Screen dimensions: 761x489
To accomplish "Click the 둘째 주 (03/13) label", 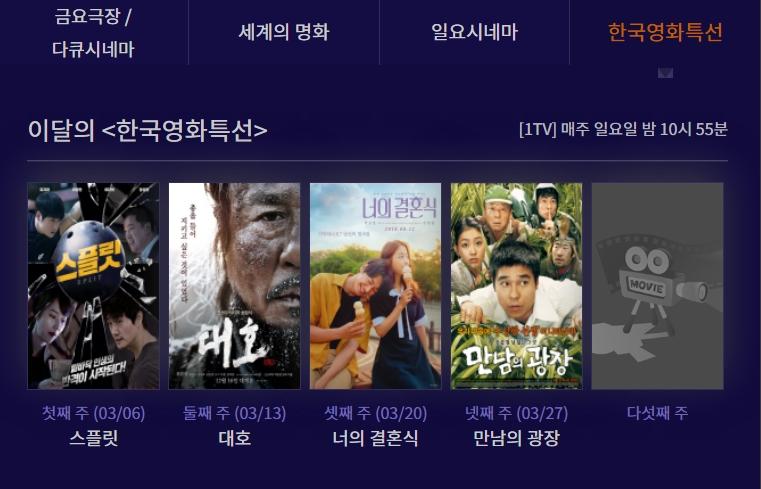I will tap(234, 413).
